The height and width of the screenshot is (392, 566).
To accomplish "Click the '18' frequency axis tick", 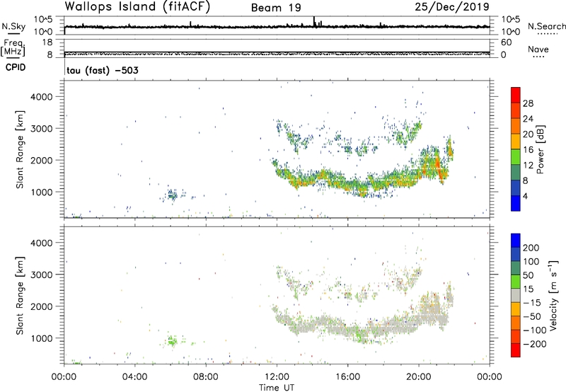I will 47,42.
